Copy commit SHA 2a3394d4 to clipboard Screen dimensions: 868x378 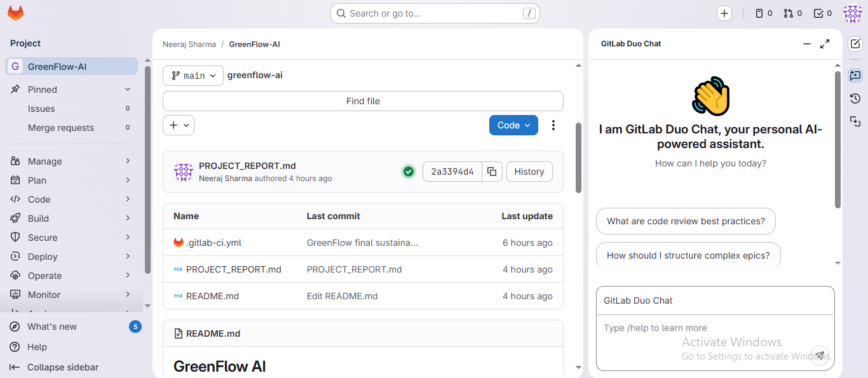pyautogui.click(x=492, y=172)
